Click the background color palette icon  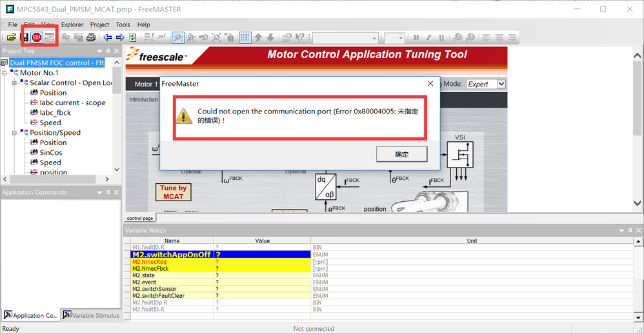pos(470,37)
